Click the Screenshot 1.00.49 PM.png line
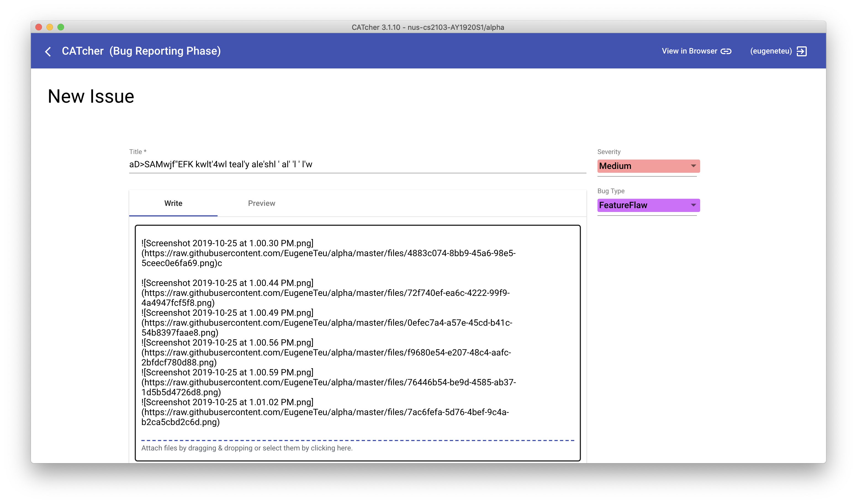This screenshot has width=857, height=504. point(228,313)
